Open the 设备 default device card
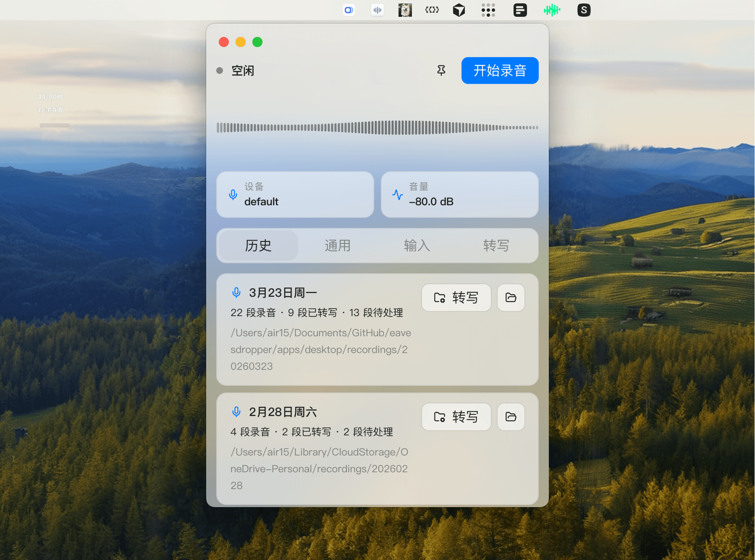Viewport: 755px width, 560px height. tap(295, 194)
